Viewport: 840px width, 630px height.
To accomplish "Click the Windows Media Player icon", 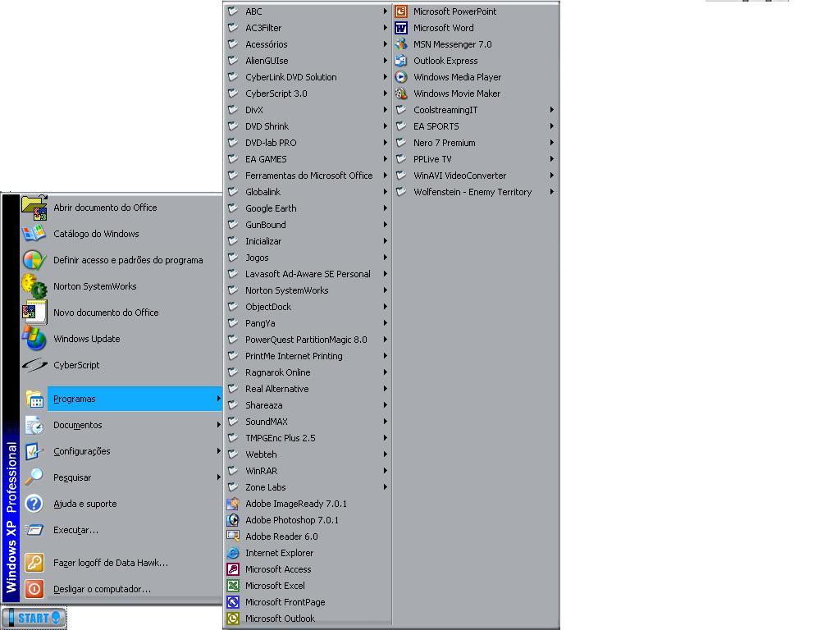I will (401, 77).
